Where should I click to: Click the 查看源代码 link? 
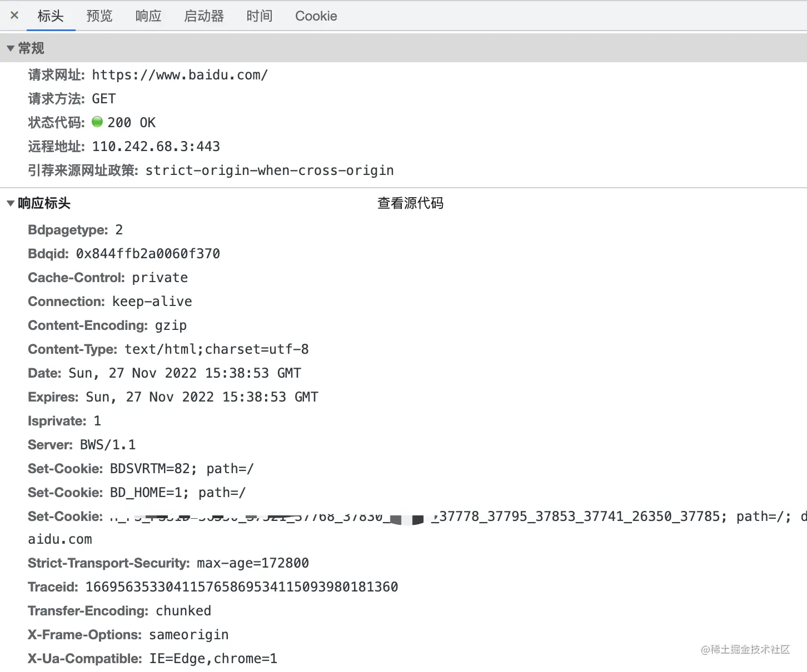(410, 203)
